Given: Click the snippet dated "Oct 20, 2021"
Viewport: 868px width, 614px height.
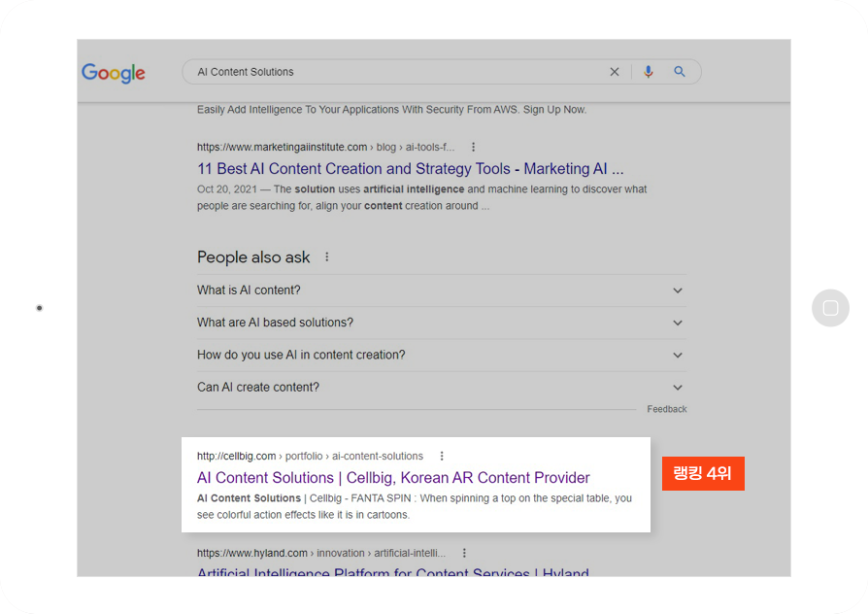Looking at the screenshot, I should (x=421, y=197).
